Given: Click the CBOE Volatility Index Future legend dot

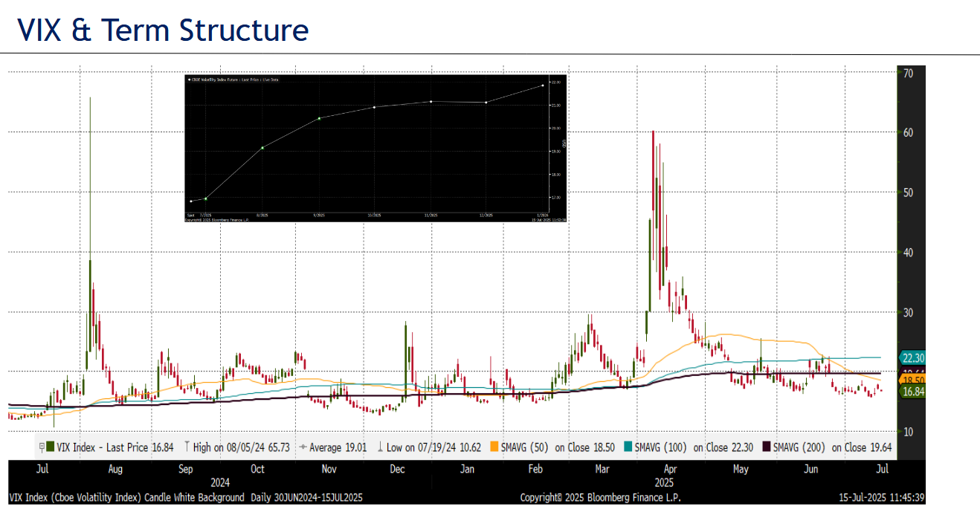Looking at the screenshot, I should [x=189, y=79].
